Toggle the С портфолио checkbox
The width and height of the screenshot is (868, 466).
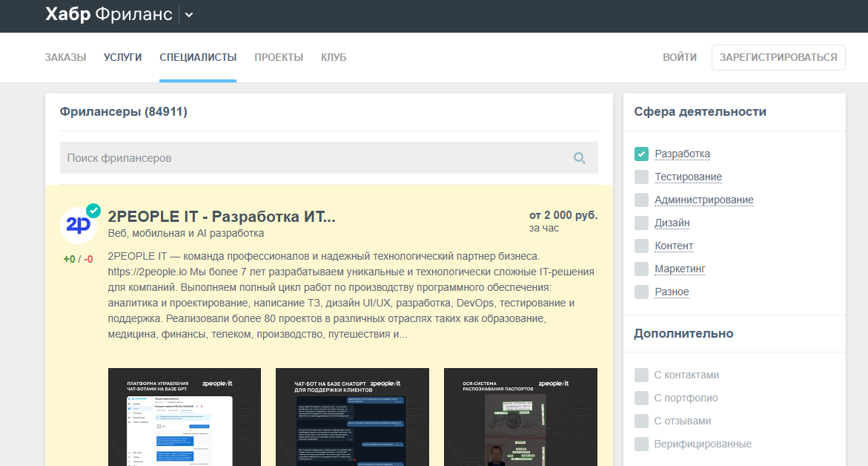pyautogui.click(x=641, y=398)
